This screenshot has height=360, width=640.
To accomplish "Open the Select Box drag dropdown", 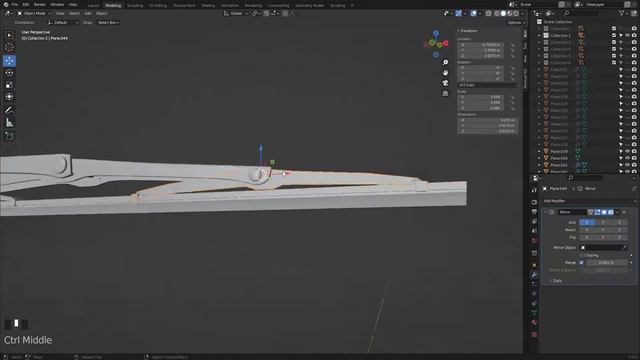I will pos(108,23).
